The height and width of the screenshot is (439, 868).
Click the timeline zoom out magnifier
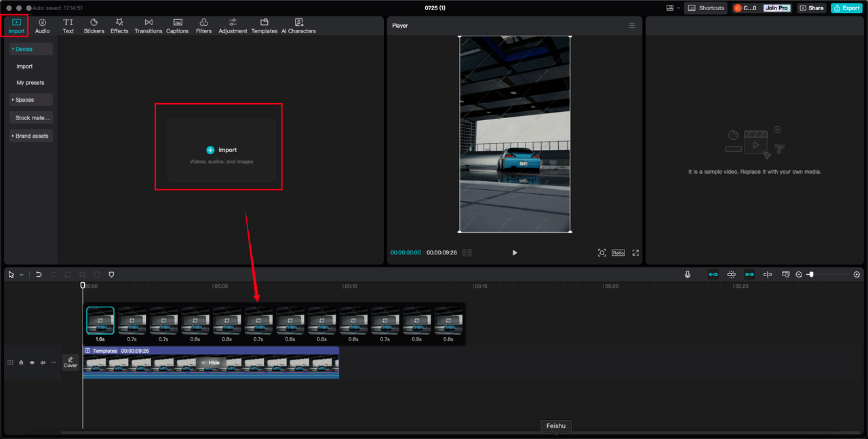coord(799,274)
